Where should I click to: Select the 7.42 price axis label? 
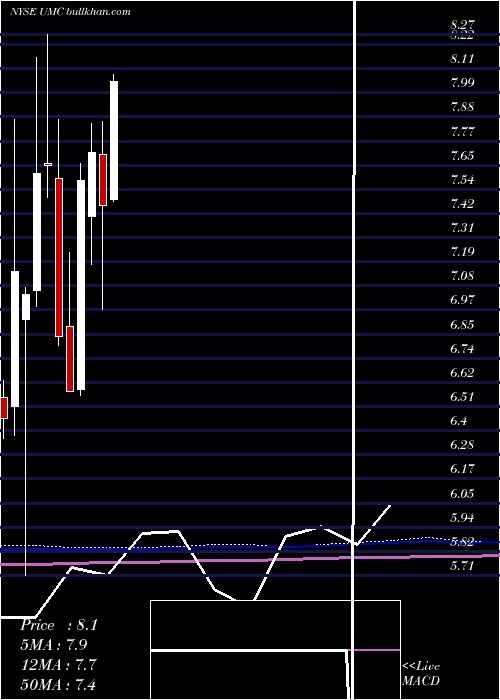[x=462, y=204]
